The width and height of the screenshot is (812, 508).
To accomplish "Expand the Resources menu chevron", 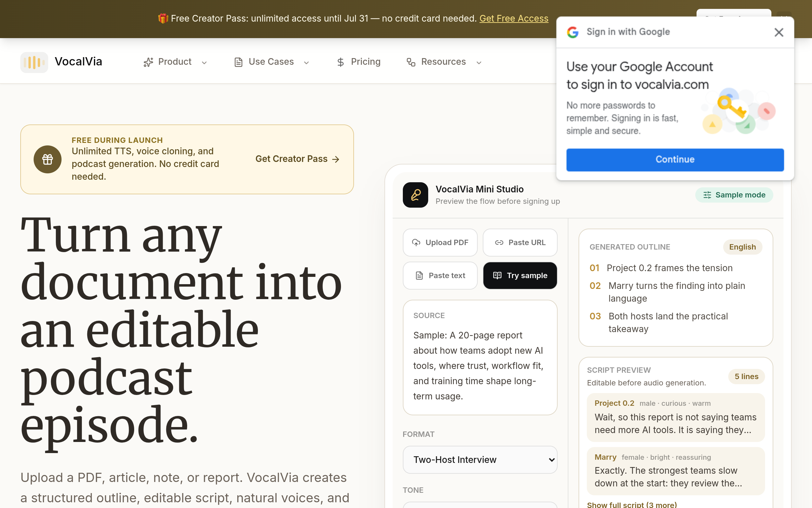I will (479, 63).
